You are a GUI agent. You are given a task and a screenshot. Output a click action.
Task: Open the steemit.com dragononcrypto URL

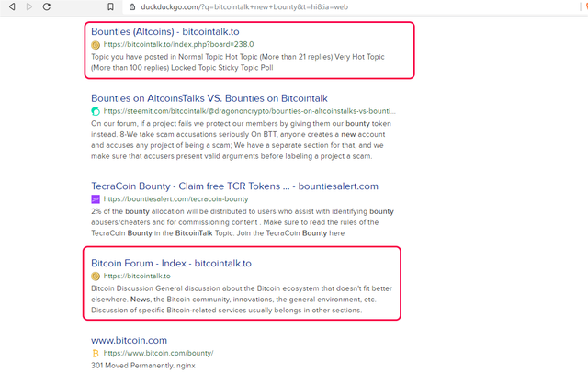coord(249,111)
